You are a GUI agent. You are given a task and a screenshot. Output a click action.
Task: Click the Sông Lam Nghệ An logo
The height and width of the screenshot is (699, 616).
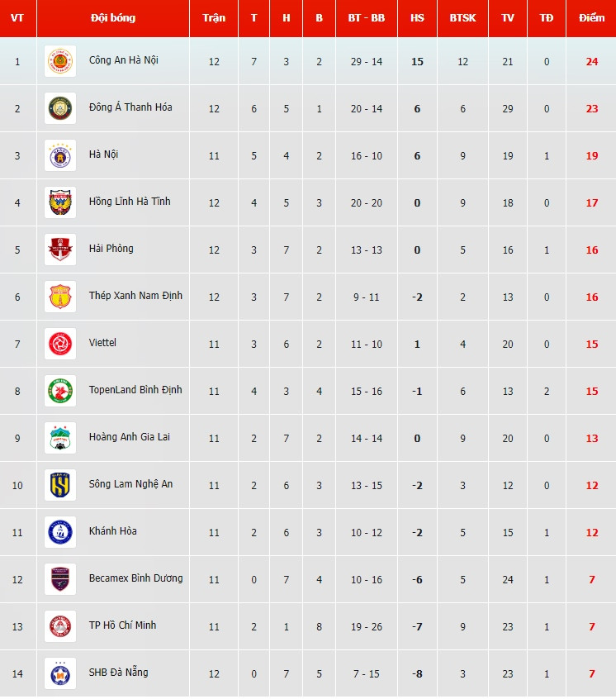pyautogui.click(x=60, y=485)
